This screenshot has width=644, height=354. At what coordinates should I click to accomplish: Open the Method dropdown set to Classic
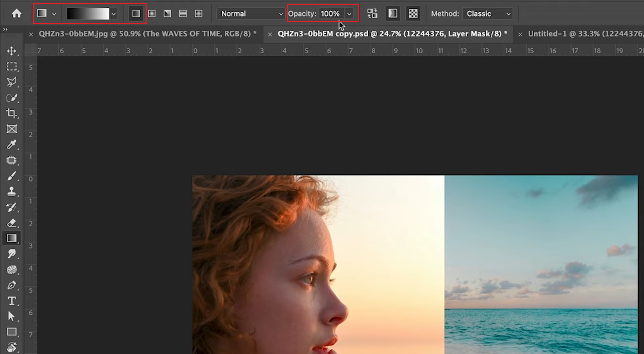click(x=487, y=13)
